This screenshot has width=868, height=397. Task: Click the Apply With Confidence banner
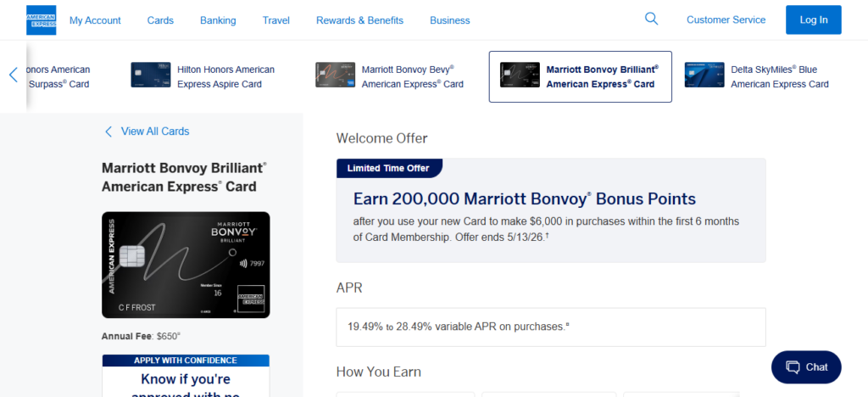(x=186, y=361)
